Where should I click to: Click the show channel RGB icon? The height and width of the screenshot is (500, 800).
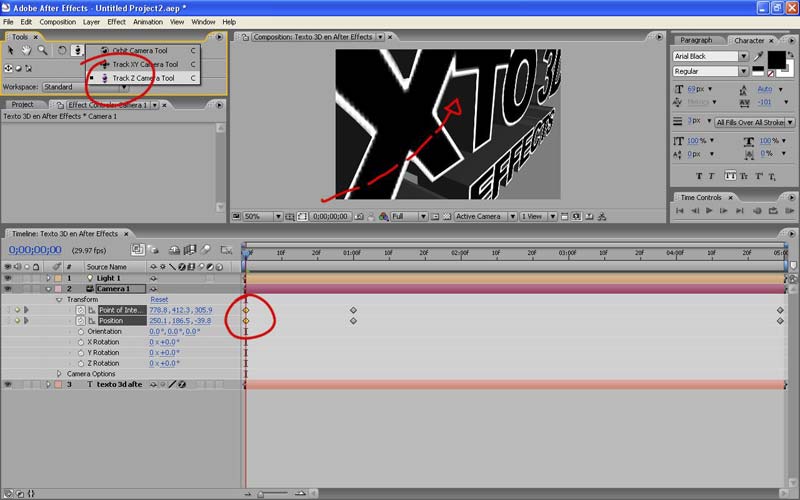click(384, 216)
